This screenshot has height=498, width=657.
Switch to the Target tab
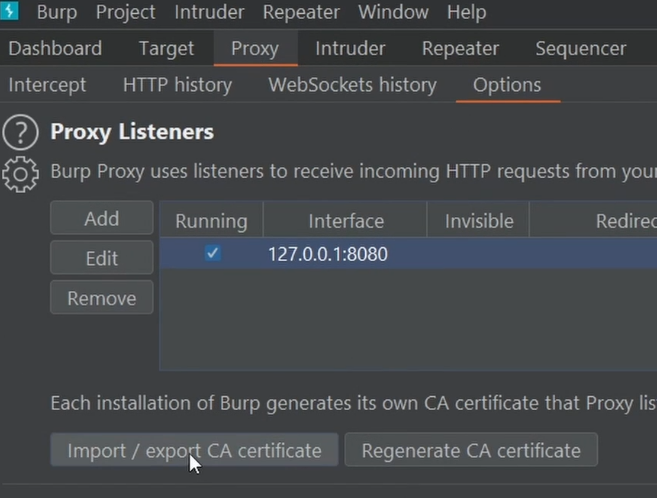166,48
